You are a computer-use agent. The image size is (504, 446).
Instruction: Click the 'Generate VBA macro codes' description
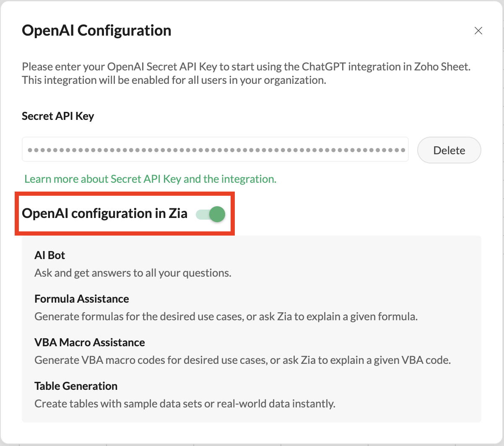point(242,360)
